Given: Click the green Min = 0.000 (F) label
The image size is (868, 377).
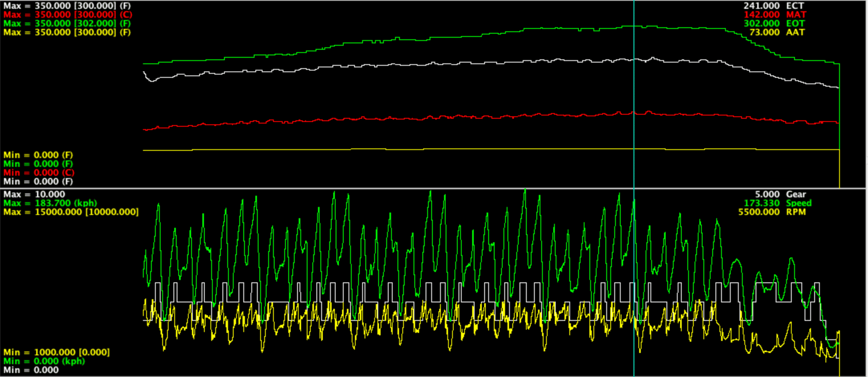Looking at the screenshot, I should tap(38, 164).
